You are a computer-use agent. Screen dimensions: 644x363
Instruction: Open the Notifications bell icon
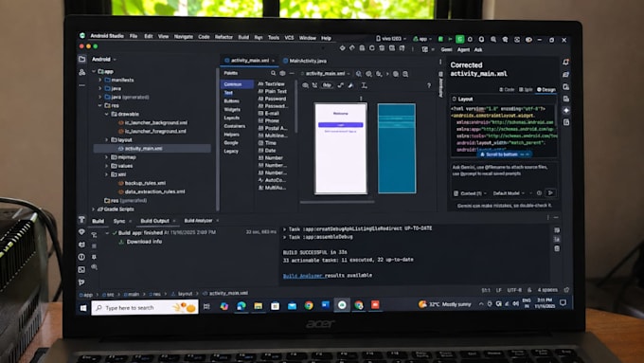(566, 62)
